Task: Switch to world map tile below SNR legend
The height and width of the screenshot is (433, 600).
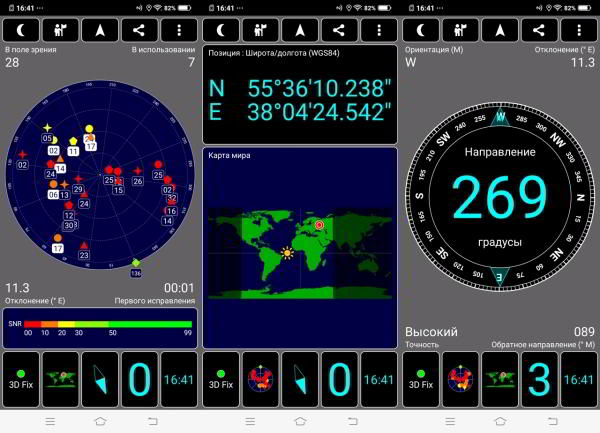Action: (60, 379)
